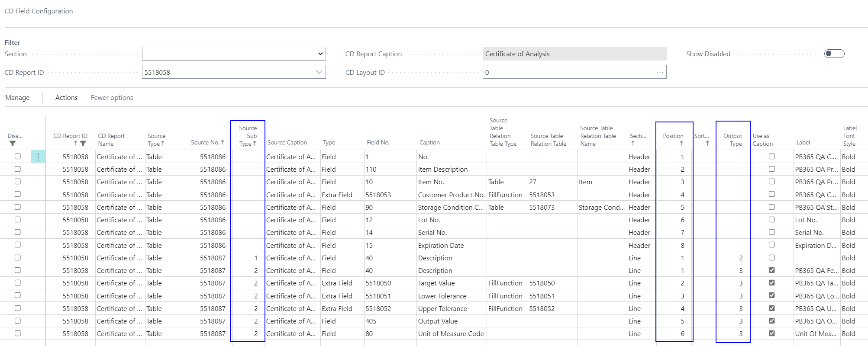Viewport: 868px width, 346px height.
Task: Click the Item relation table name cell
Action: coord(602,182)
